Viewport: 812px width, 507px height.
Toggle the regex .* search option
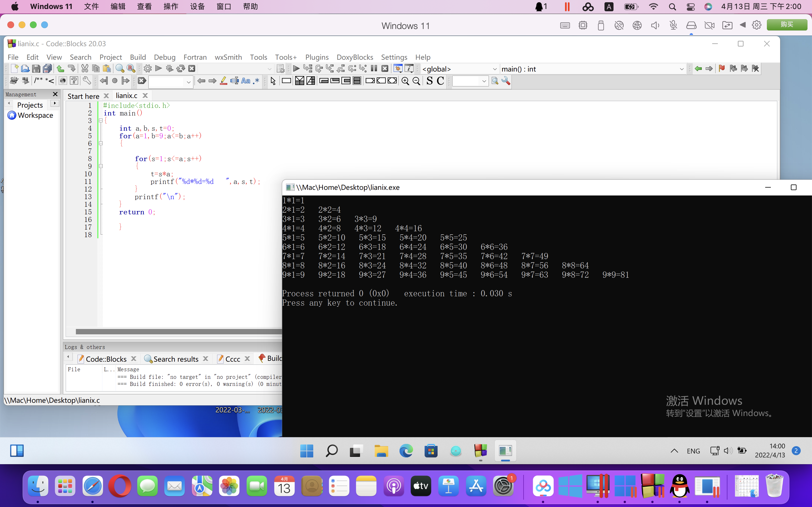pyautogui.click(x=256, y=81)
